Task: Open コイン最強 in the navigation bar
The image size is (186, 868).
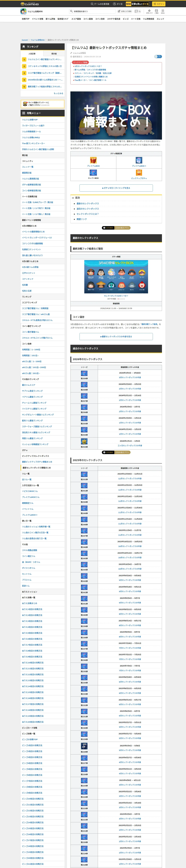Action: tap(88, 19)
